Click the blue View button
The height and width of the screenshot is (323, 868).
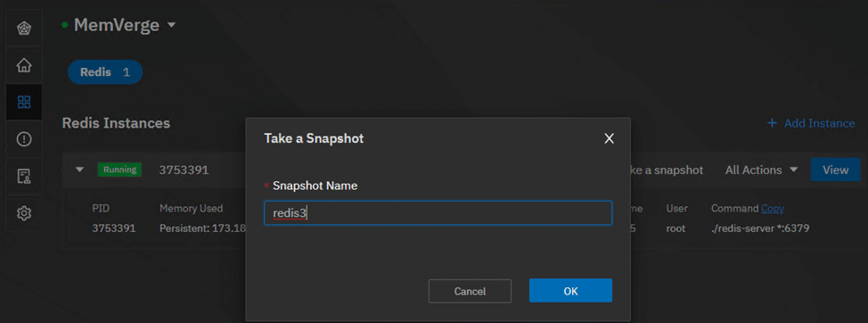coord(835,170)
